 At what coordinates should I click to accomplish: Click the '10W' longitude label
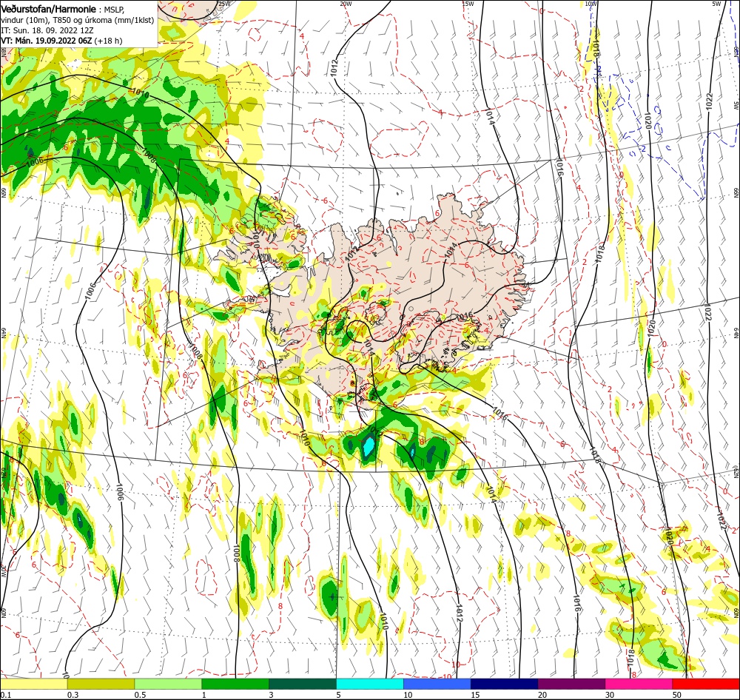click(x=591, y=4)
